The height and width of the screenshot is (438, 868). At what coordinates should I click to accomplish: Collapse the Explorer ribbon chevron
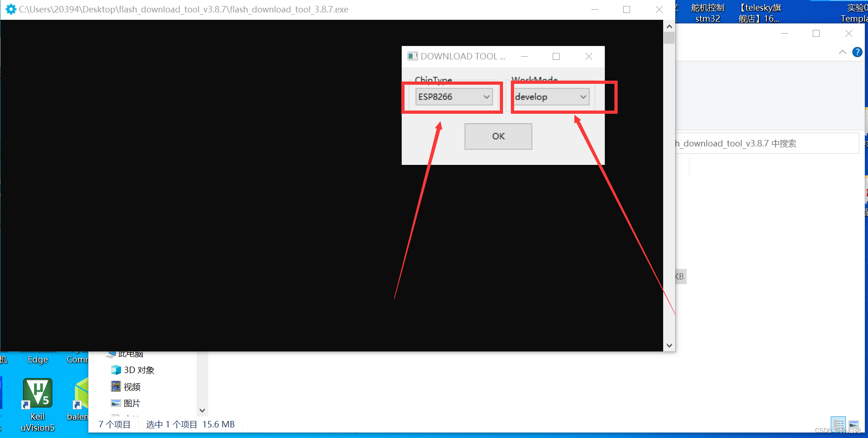[x=842, y=52]
